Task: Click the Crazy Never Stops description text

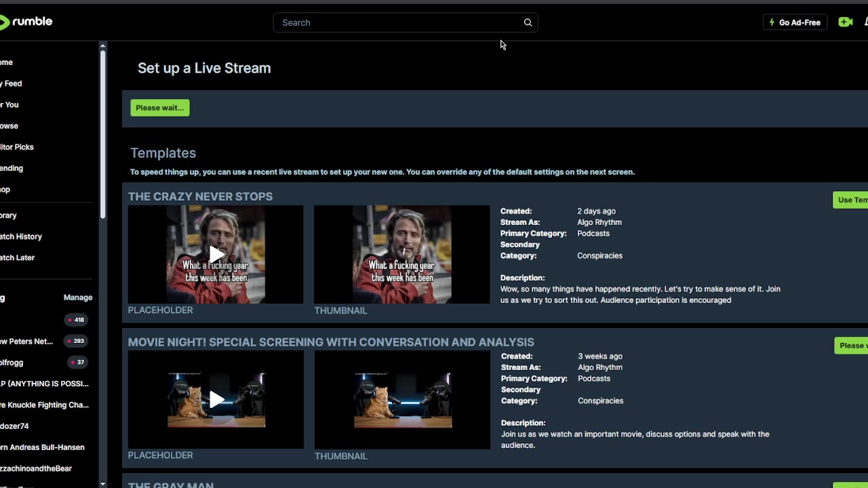Action: click(x=640, y=294)
